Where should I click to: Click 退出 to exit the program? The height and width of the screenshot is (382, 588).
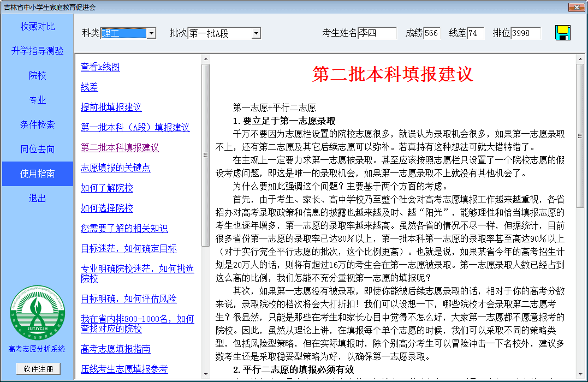click(x=37, y=198)
